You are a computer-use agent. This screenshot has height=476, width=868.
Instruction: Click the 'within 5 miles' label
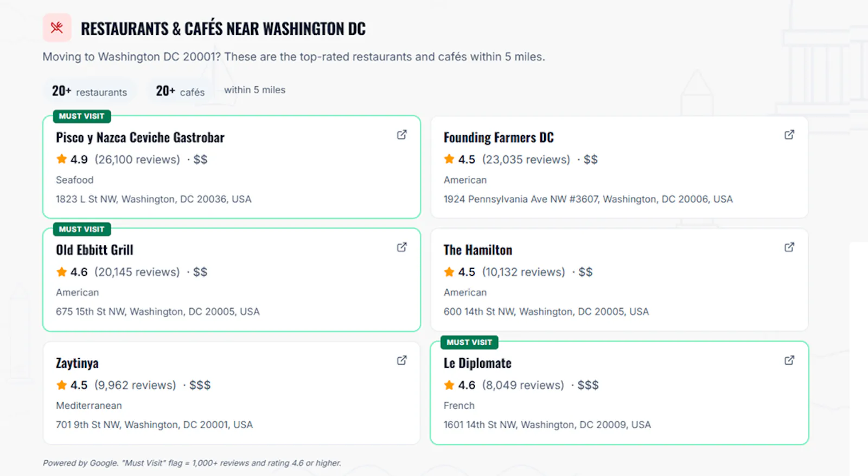point(254,90)
